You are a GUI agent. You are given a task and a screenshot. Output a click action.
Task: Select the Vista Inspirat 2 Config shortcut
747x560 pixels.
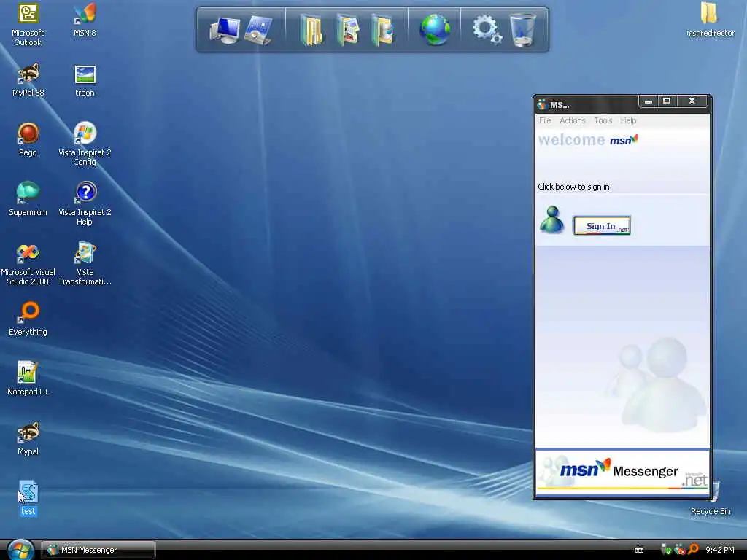pos(85,144)
